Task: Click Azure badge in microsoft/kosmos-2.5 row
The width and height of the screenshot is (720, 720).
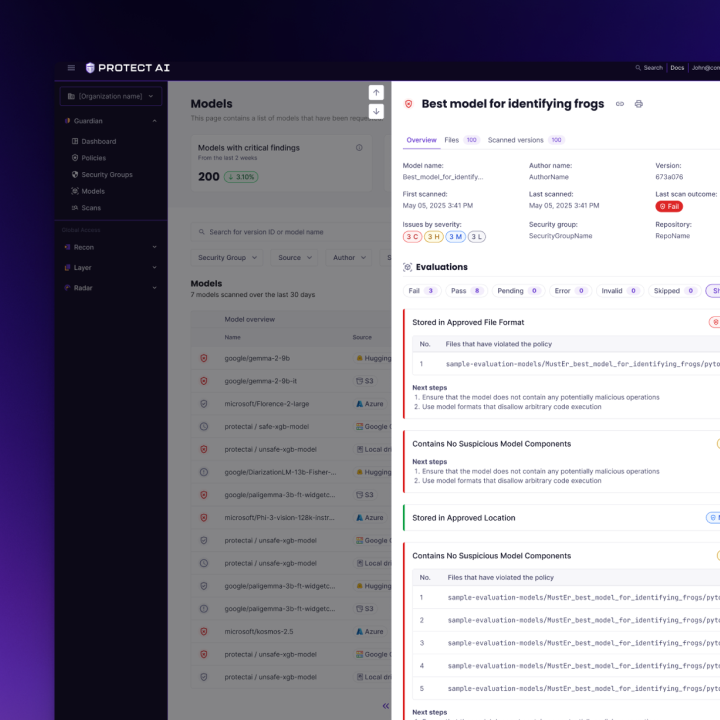Action: point(370,631)
